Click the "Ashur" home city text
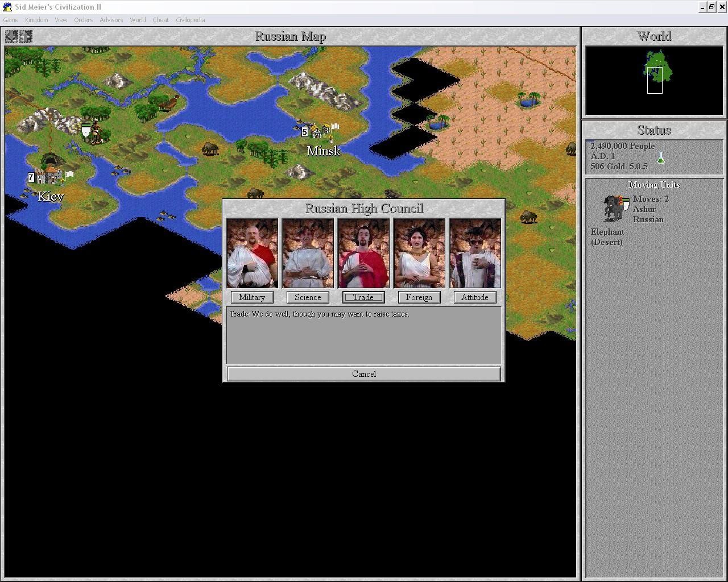The height and width of the screenshot is (582, 728). [x=644, y=209]
